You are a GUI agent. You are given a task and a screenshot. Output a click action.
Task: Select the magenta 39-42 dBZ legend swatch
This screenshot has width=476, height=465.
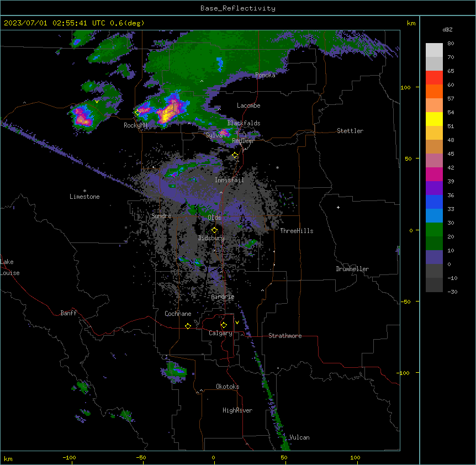(434, 174)
